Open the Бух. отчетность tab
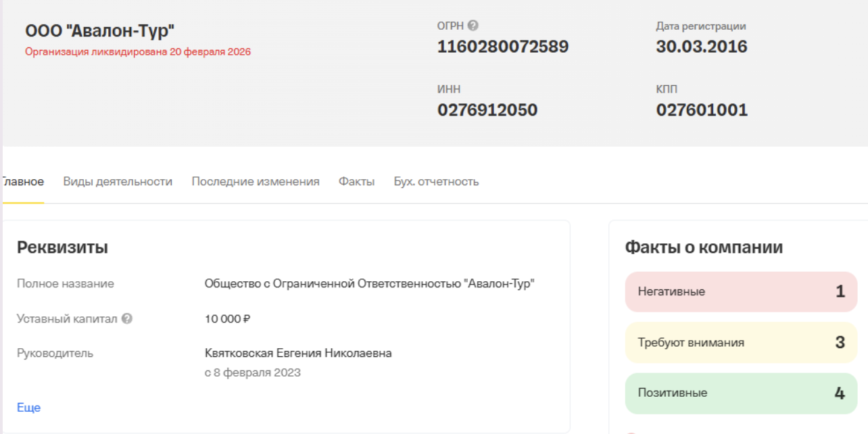 [x=436, y=181]
